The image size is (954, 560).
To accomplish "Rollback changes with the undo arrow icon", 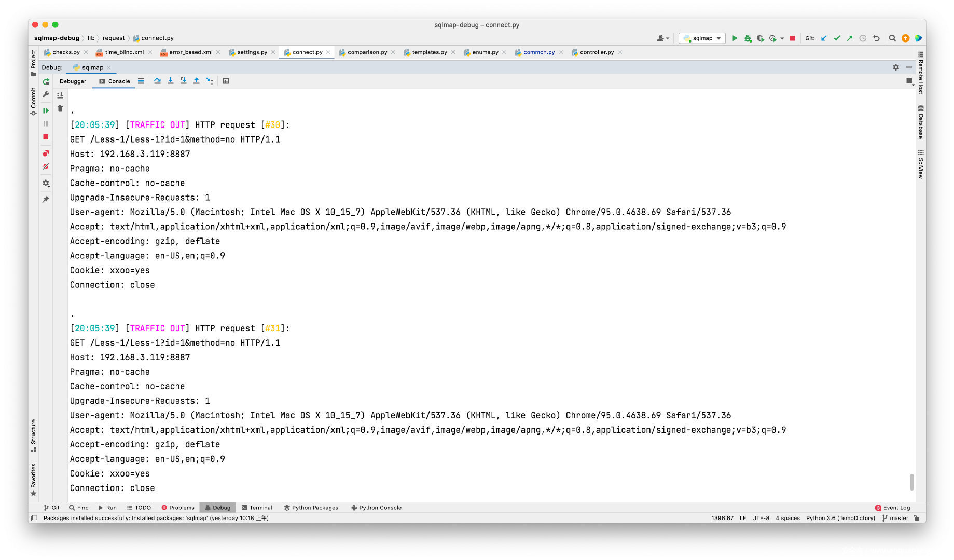I will (x=876, y=38).
